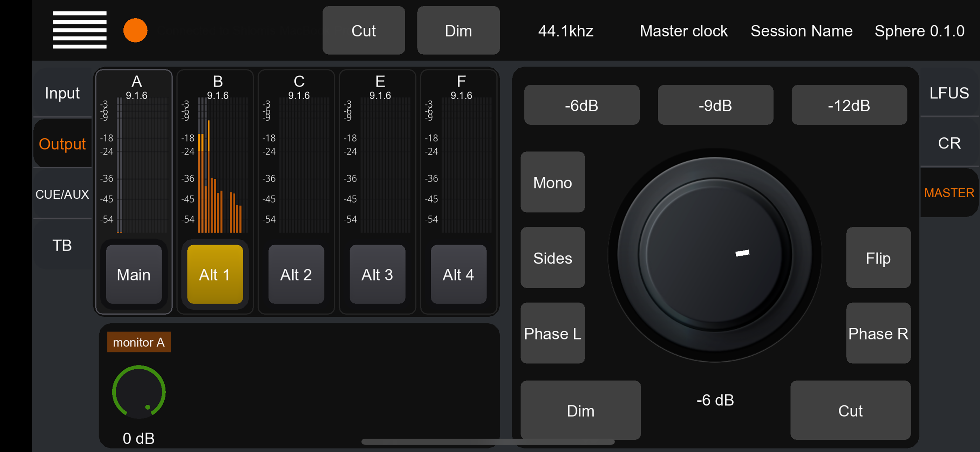Select the output C level meter

tap(304, 164)
